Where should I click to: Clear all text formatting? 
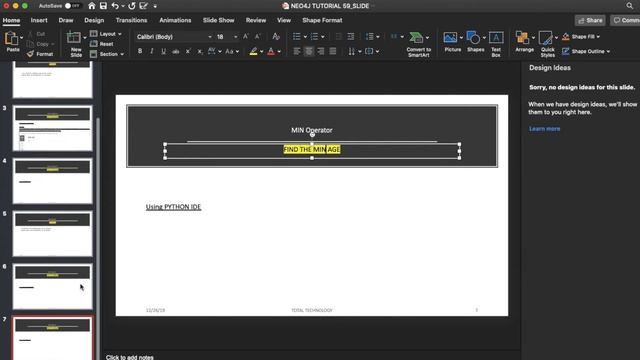tap(276, 37)
